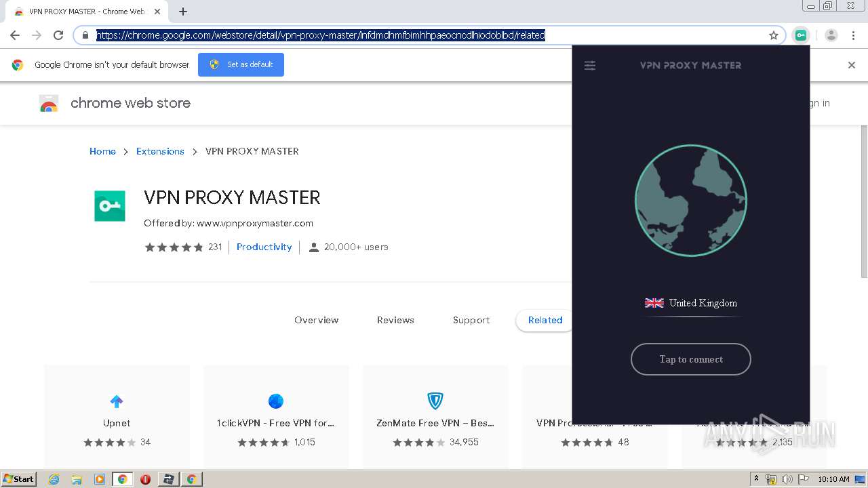
Task: Select the VPN PROXY MASTER browser tab
Action: point(85,12)
